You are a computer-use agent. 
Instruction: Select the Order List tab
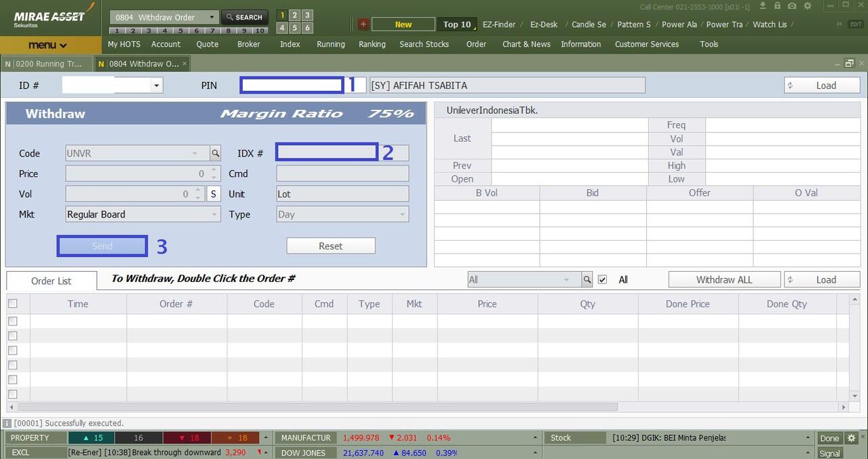click(x=51, y=281)
